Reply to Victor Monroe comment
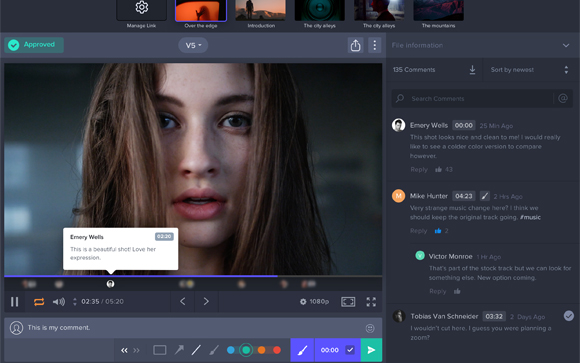The width and height of the screenshot is (580, 363). coord(438,291)
